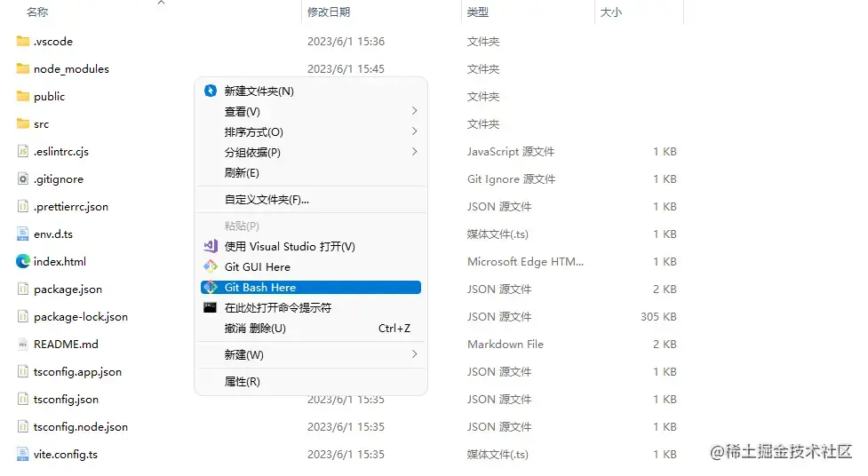
Task: Click the package.json file icon
Action: coord(23,289)
